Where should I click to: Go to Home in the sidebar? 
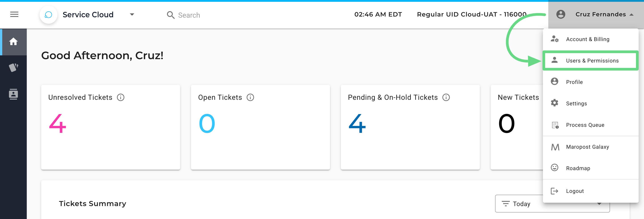[x=13, y=42]
